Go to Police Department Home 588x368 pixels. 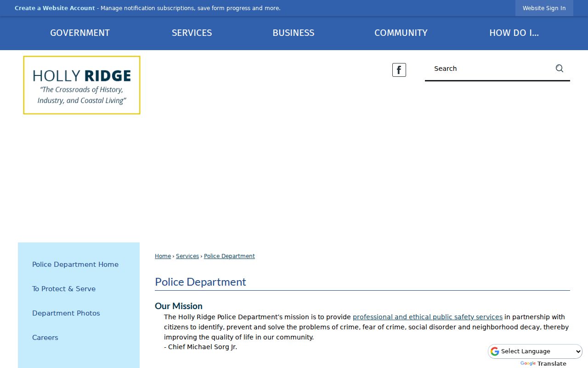pyautogui.click(x=75, y=264)
